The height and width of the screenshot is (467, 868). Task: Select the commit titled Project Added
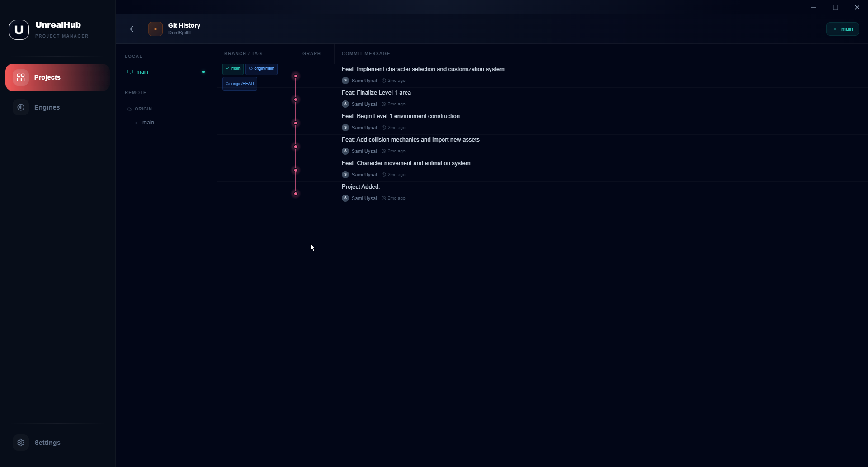360,186
